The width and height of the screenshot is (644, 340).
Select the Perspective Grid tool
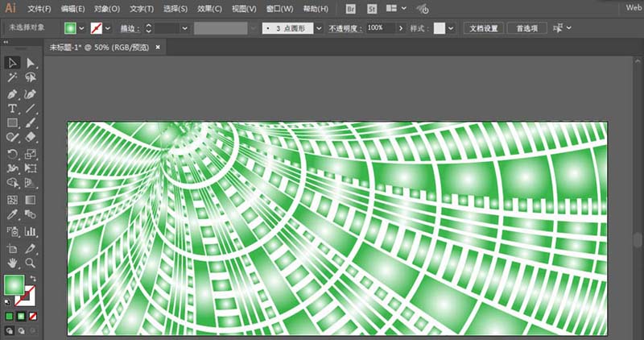[31, 183]
